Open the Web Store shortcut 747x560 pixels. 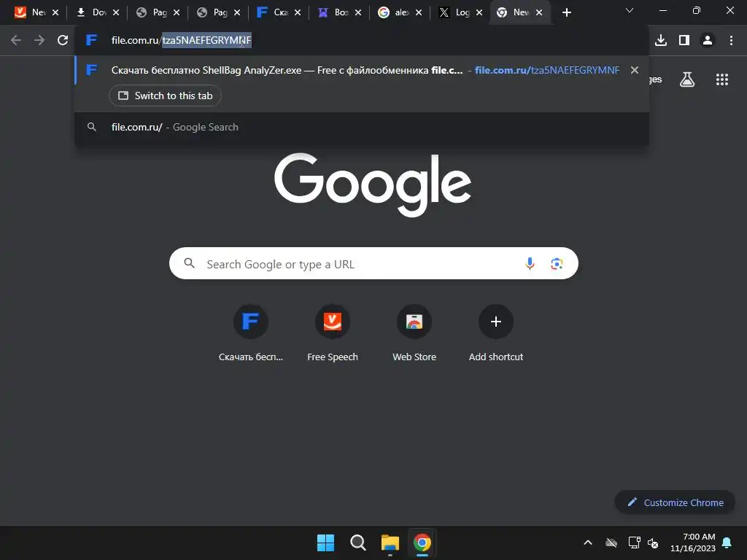pyautogui.click(x=414, y=333)
